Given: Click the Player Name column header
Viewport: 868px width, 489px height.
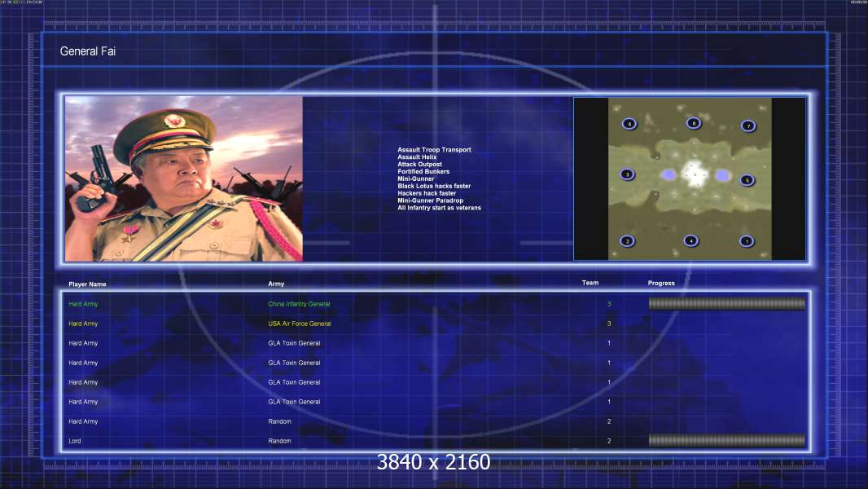Looking at the screenshot, I should click(x=87, y=284).
